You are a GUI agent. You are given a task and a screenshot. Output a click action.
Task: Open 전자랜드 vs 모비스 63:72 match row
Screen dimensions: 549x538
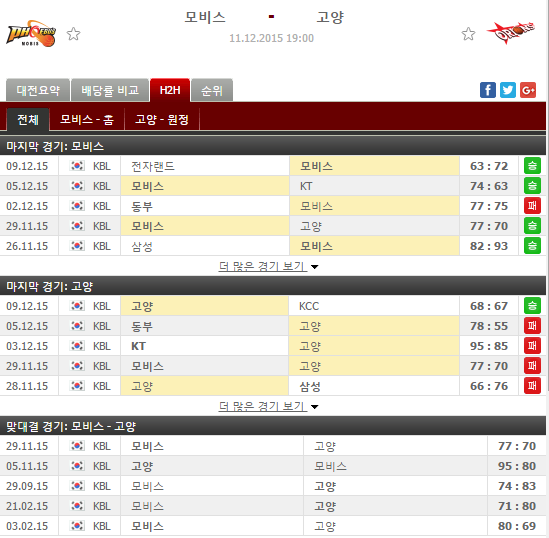coord(273,166)
